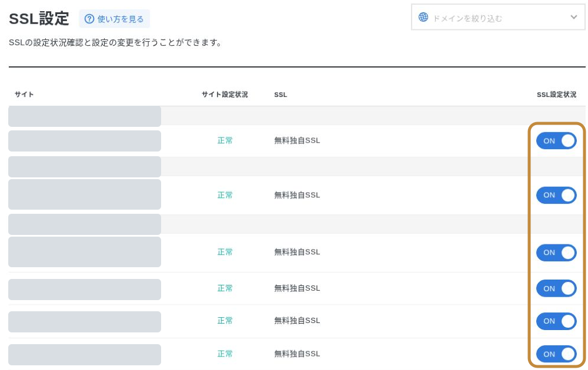This screenshot has width=588, height=370.
Task: Click 無料独自SSL in the first site row
Action: 297,140
